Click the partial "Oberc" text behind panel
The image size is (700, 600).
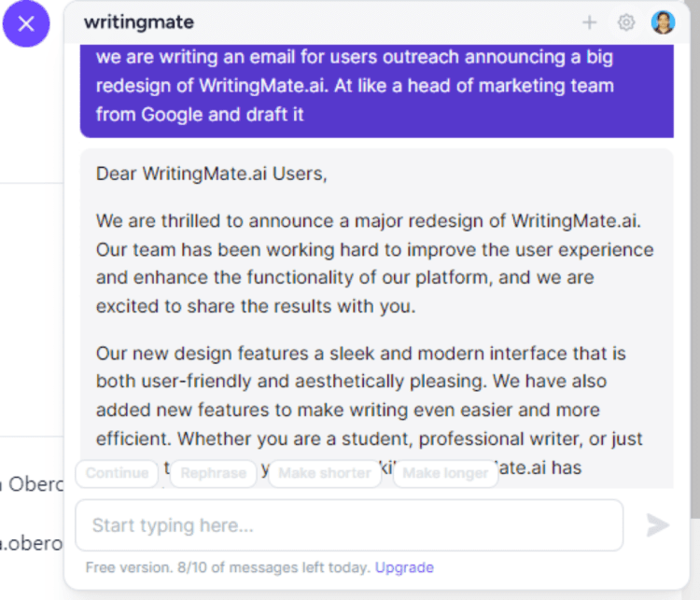tap(35, 484)
